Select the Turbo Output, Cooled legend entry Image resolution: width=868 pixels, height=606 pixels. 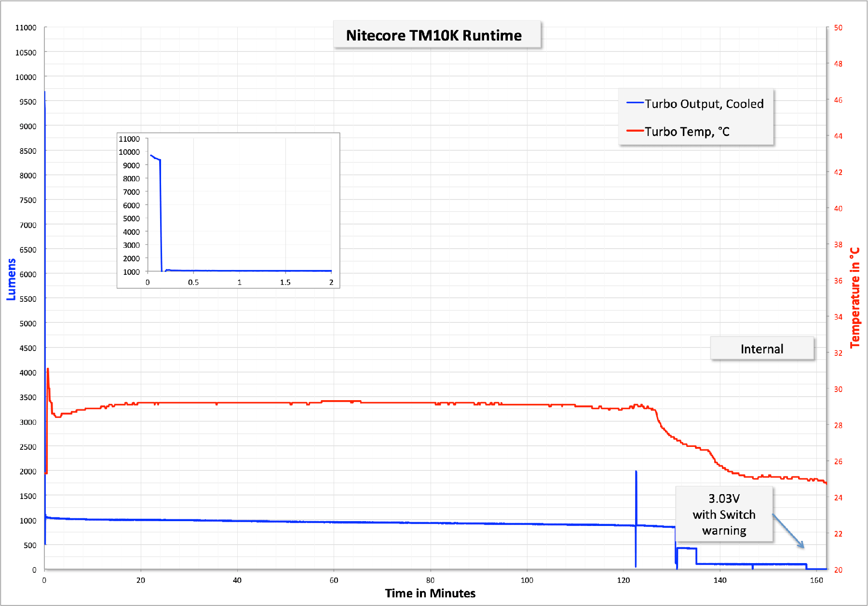click(704, 104)
